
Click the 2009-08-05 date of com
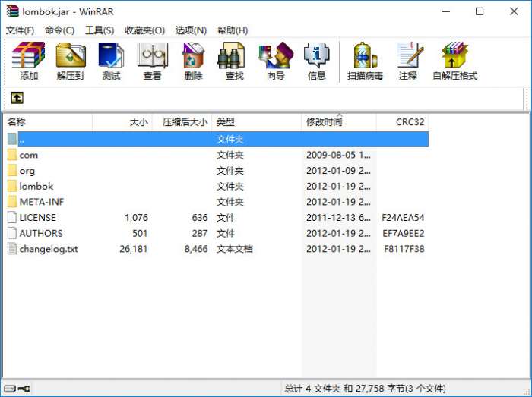[x=338, y=155]
